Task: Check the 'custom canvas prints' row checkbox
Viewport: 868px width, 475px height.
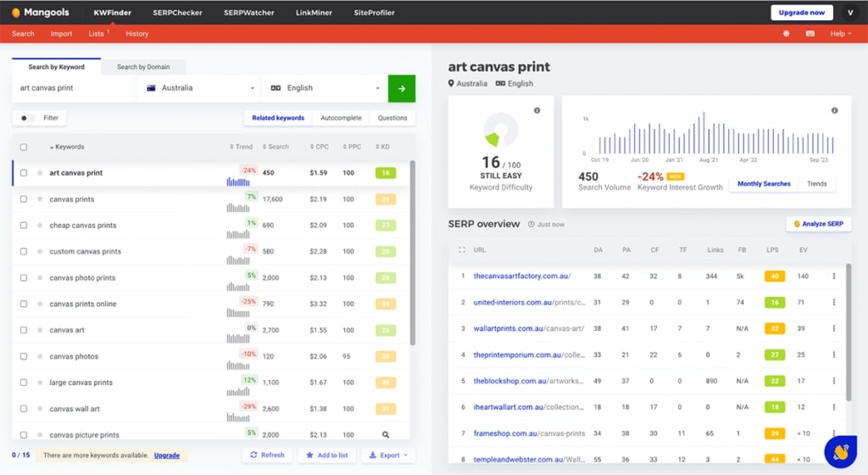Action: point(23,251)
